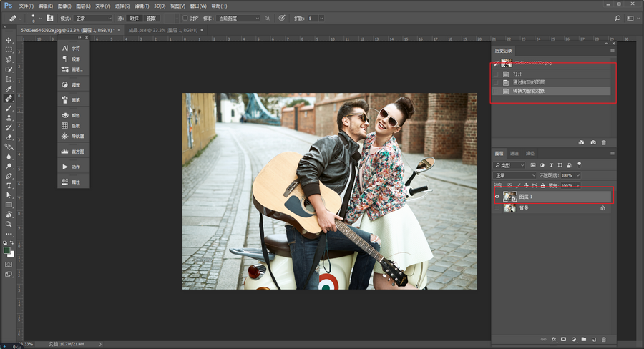
Task: Activate the Zoom magnifier tool
Action: point(9,224)
